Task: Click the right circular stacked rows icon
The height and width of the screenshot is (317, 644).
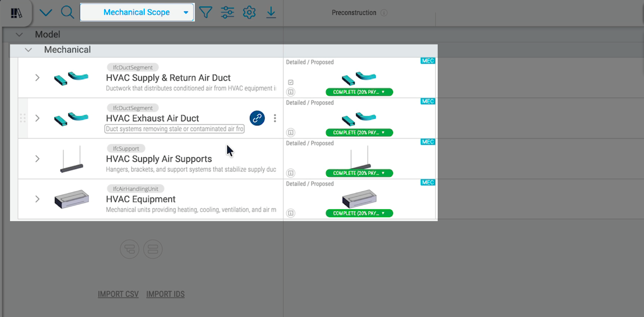Action: [x=153, y=249]
